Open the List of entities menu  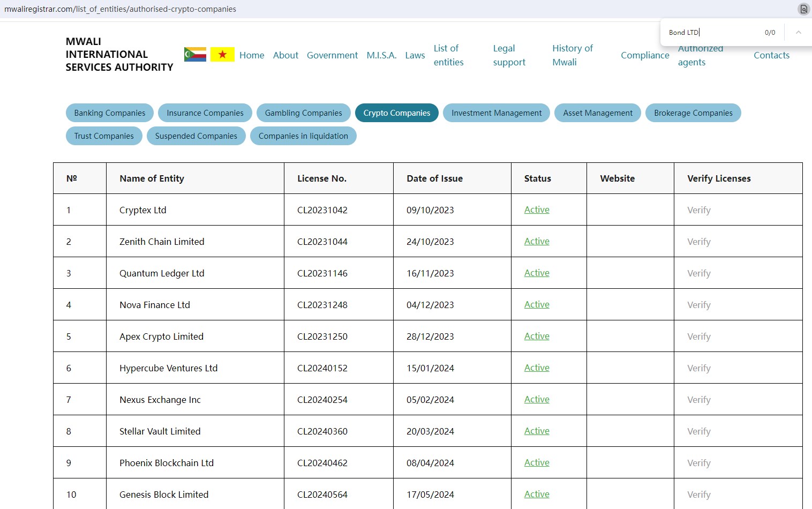click(448, 55)
